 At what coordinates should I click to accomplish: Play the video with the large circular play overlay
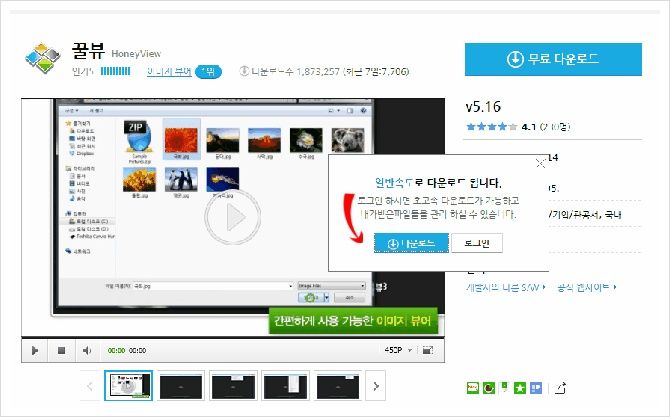click(233, 217)
